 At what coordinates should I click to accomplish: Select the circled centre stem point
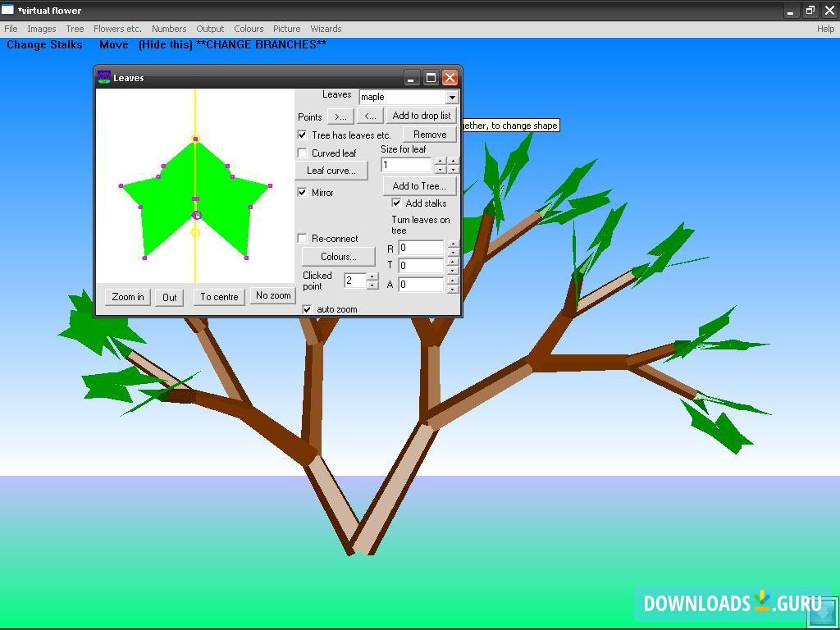tap(197, 216)
